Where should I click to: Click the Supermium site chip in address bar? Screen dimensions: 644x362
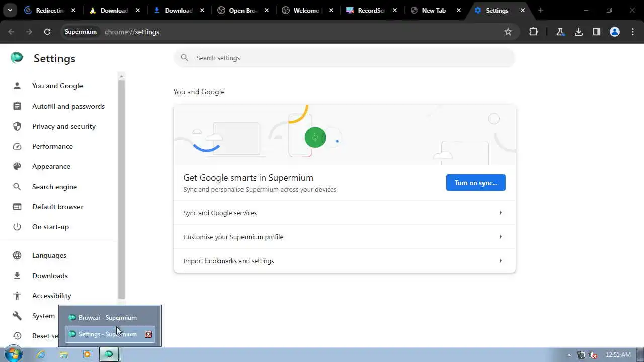click(x=80, y=32)
